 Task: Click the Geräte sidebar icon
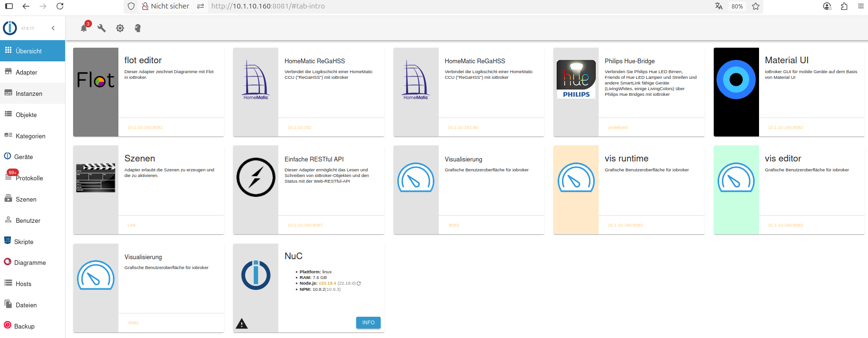(8, 156)
